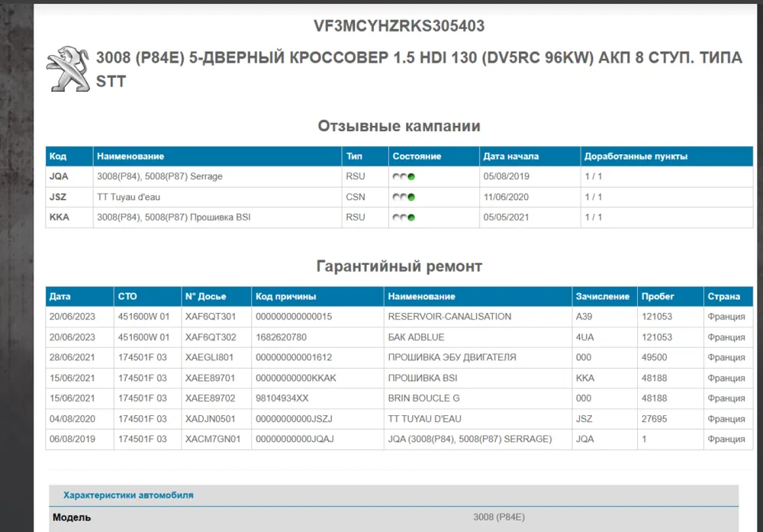
Task: Click start date 11/06/2020
Action: pyautogui.click(x=506, y=197)
